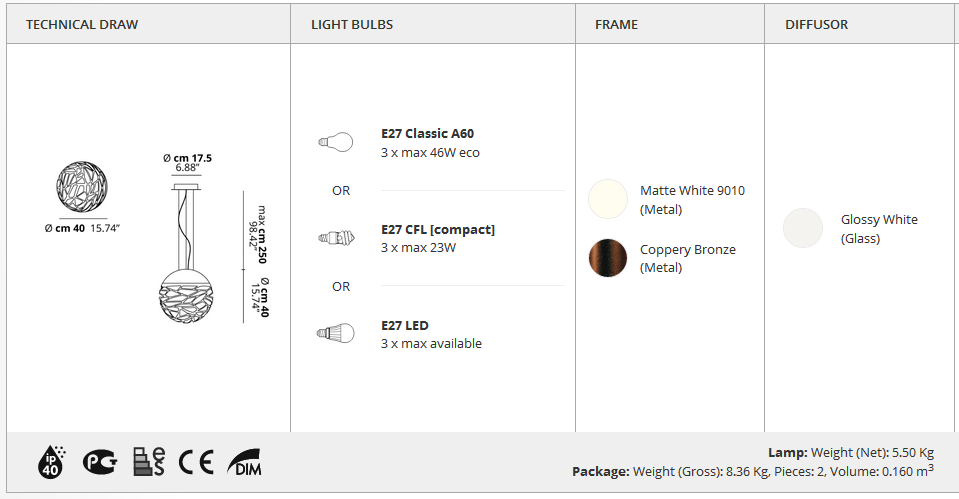Image resolution: width=959 pixels, height=499 pixels.
Task: Click the Diffusor column header
Action: coord(816,24)
